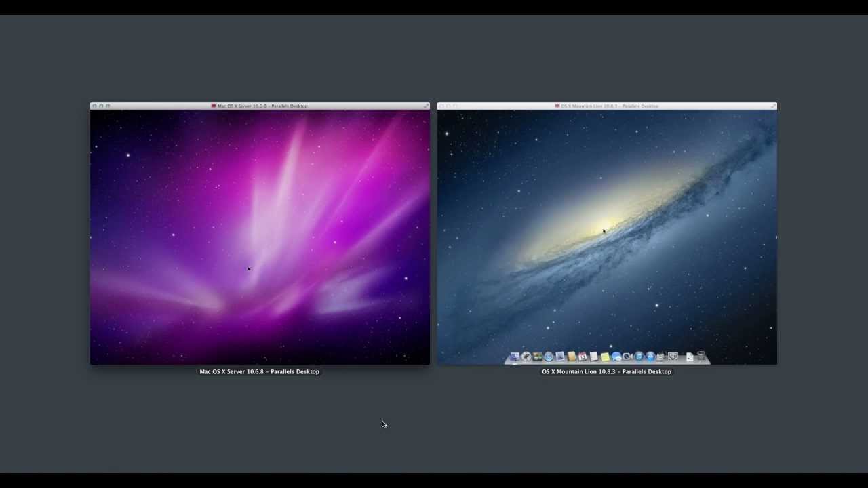Zoom the Mac OS X Server 10.6.8 window
Screen dimensions: 868x488
108,106
